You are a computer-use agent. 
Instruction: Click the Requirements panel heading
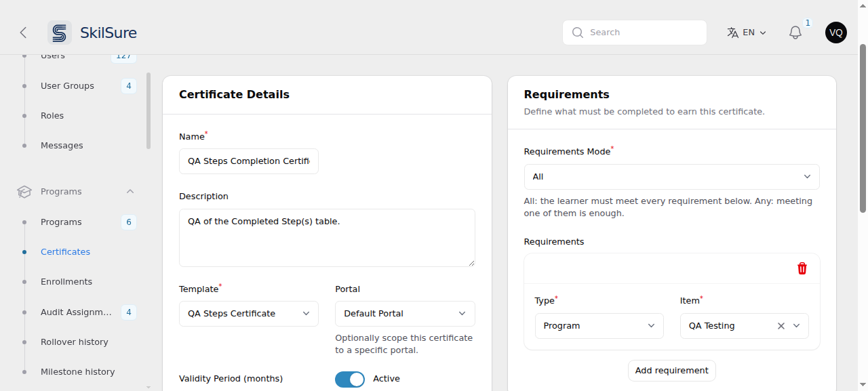tap(567, 95)
